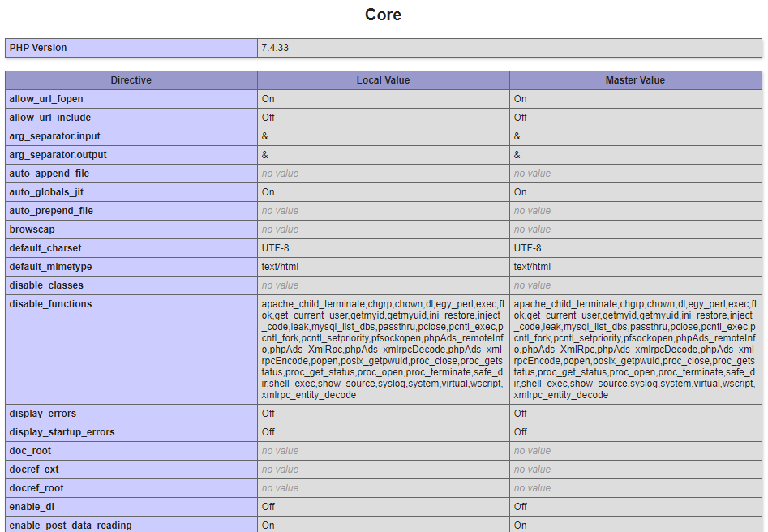Select the enable_dl directive
This screenshot has width=768, height=532.
(32, 507)
